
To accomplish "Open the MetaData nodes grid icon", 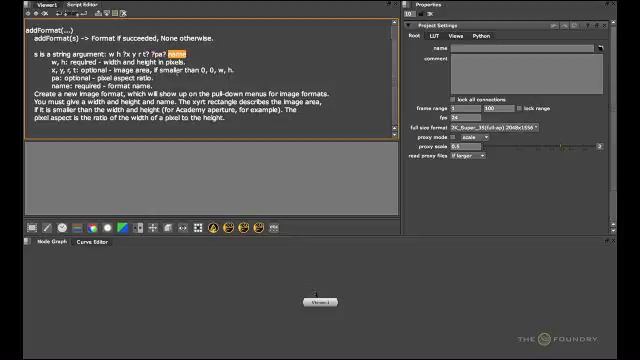I will coord(198,228).
